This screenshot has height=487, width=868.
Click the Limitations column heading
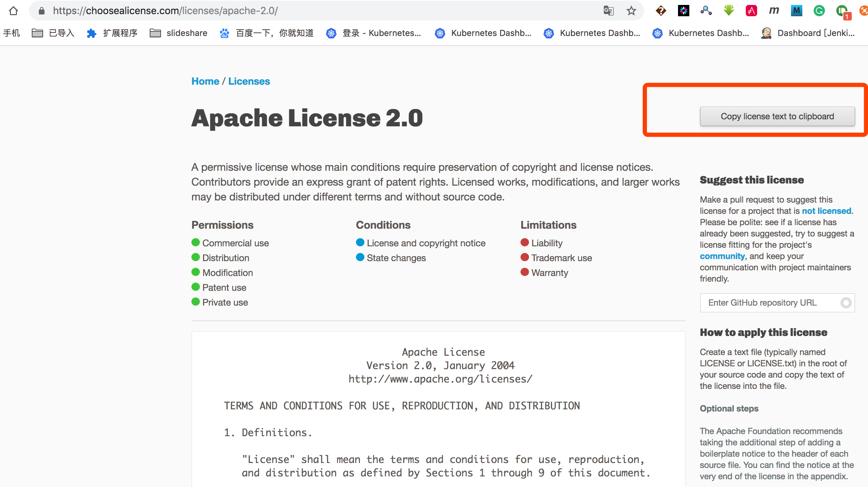548,225
